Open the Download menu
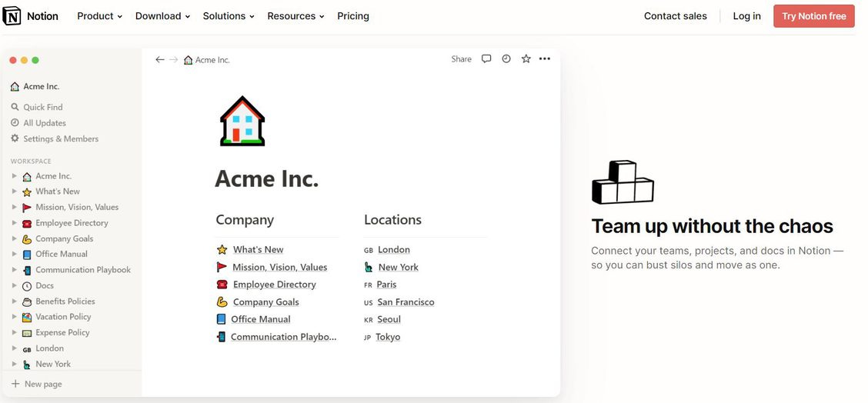 [x=163, y=16]
